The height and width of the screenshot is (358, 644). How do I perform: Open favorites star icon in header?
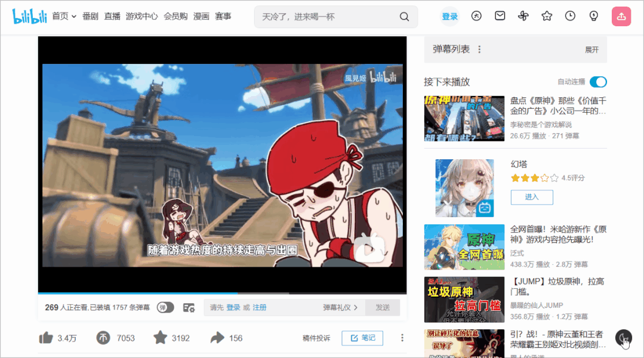547,16
